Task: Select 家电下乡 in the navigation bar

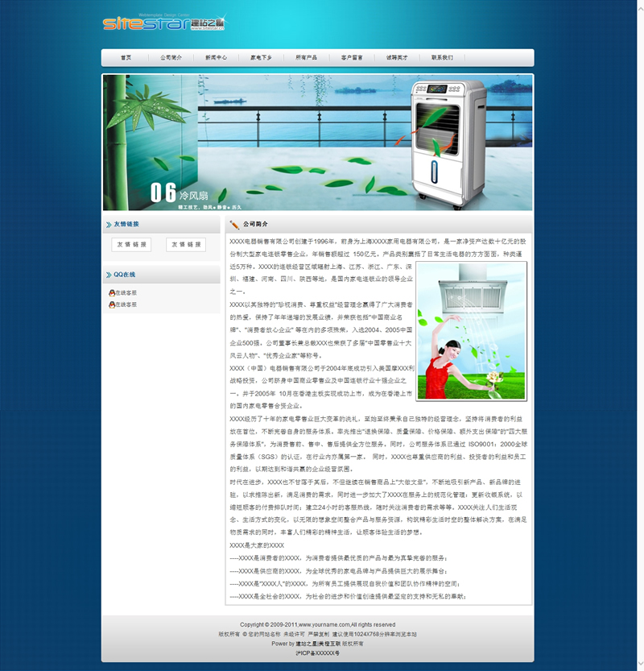Action: pos(261,58)
